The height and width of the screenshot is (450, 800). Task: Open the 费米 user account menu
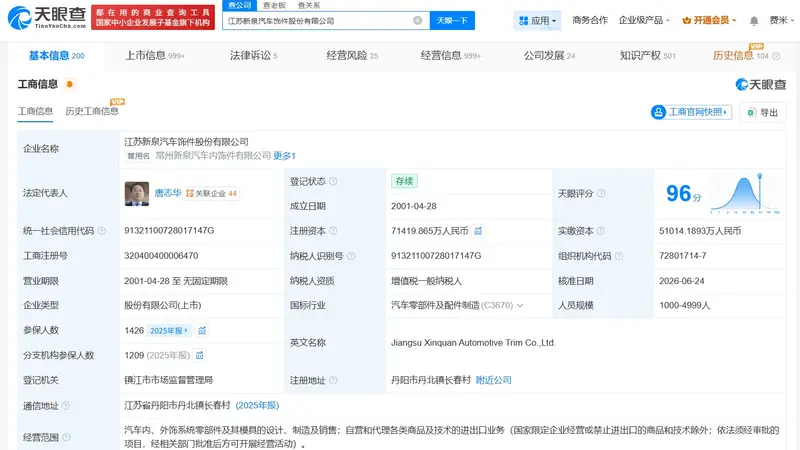pyautogui.click(x=782, y=20)
